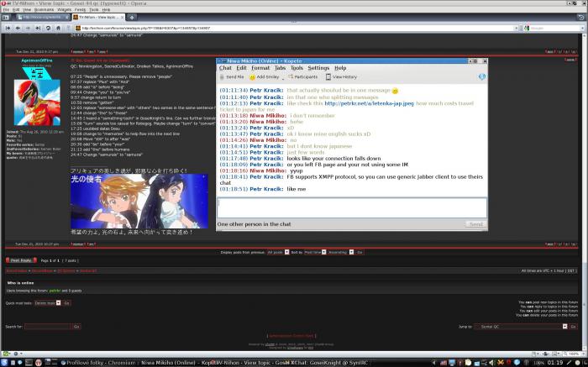Open Kopete Help menu
Image resolution: width=588 pixels, height=367 pixels.
[340, 68]
